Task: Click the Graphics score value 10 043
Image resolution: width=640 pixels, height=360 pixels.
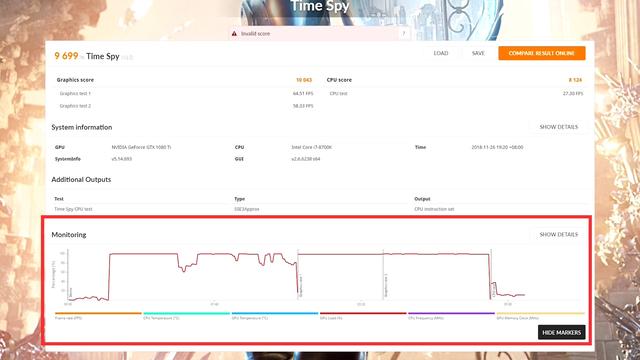Action: pyautogui.click(x=304, y=80)
